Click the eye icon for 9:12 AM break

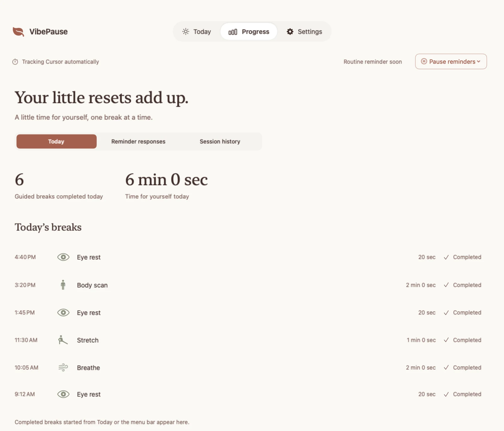63,394
